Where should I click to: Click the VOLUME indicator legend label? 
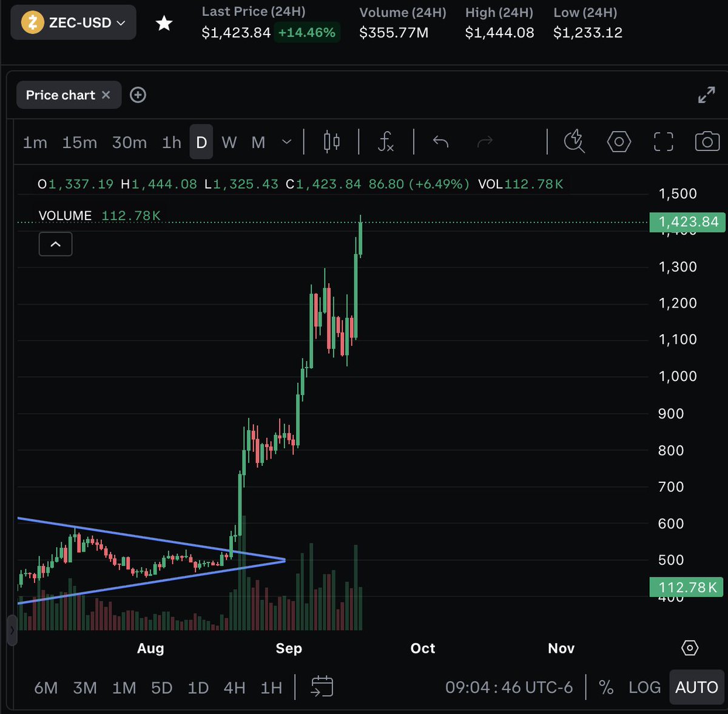coord(65,215)
